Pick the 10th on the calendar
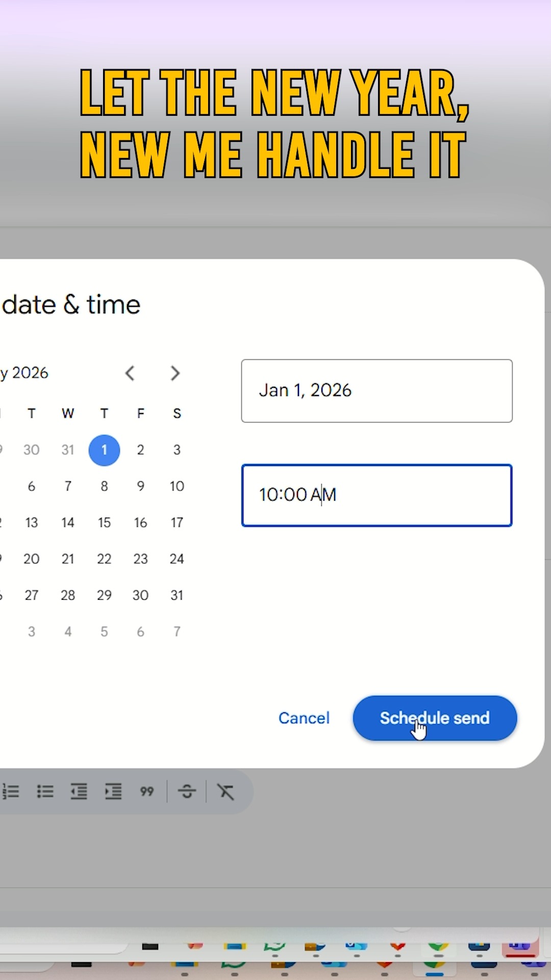 [177, 486]
